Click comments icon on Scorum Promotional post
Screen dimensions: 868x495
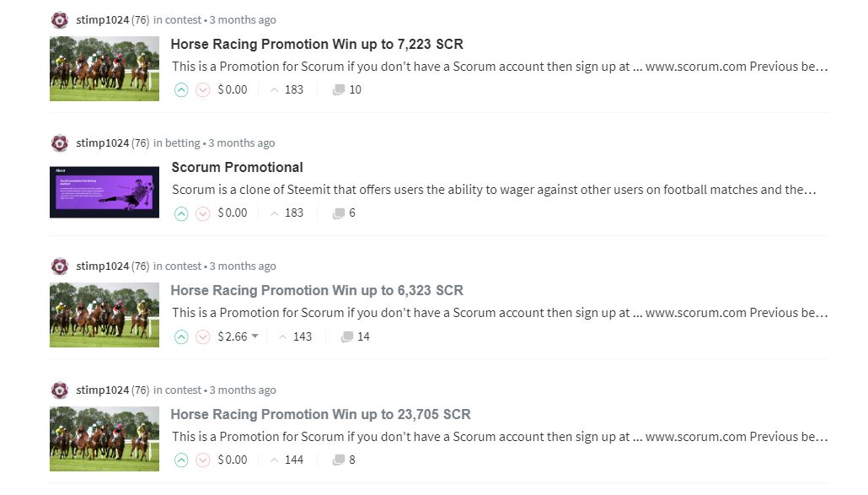(339, 213)
